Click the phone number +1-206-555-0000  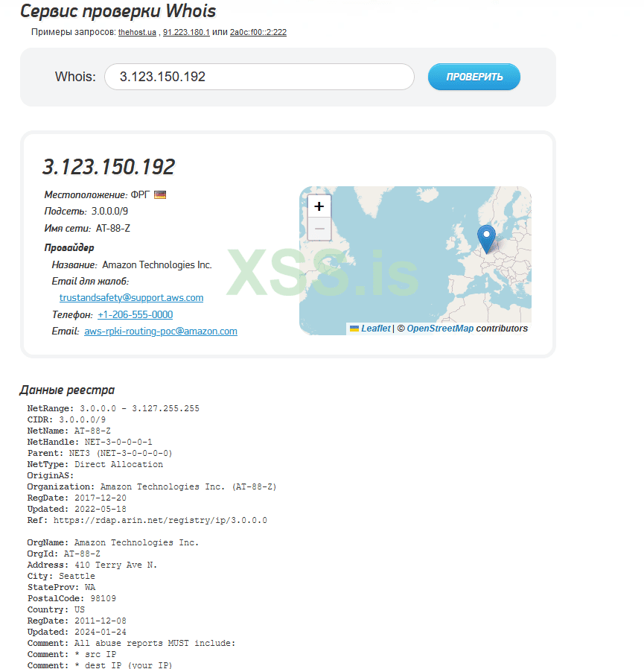136,315
